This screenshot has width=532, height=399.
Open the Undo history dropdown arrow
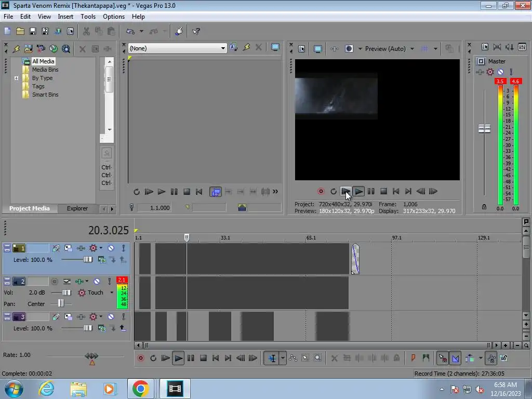pyautogui.click(x=141, y=31)
